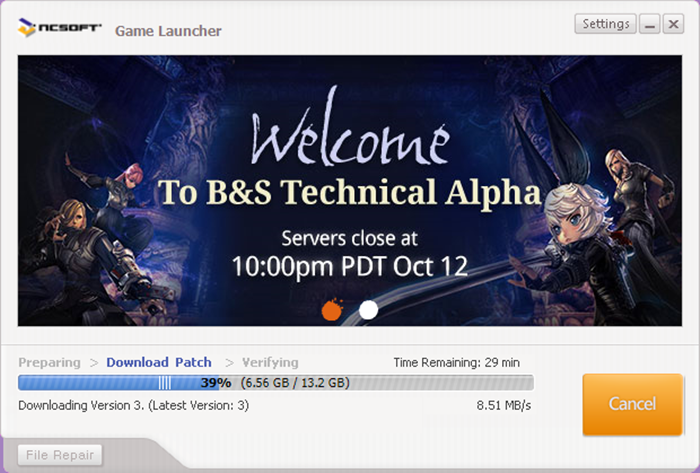Viewport: 700px width, 473px height.
Task: Close the Game Launcher window
Action: (x=673, y=24)
